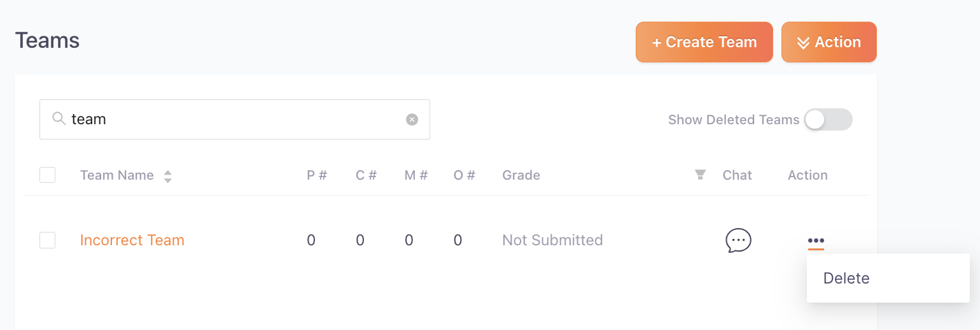Screen dimensions: 980x330
Task: Sort teams using Team Name arrows
Action: click(168, 176)
